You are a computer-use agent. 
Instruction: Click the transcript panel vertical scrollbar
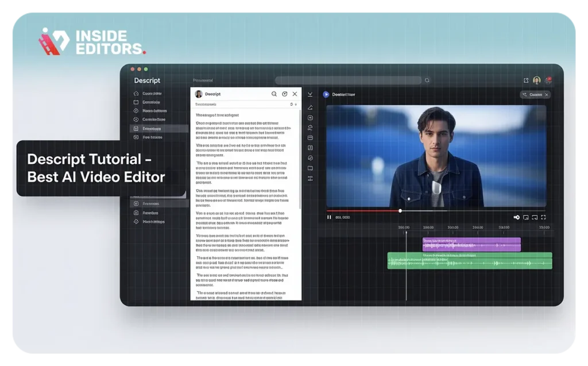pos(300,159)
